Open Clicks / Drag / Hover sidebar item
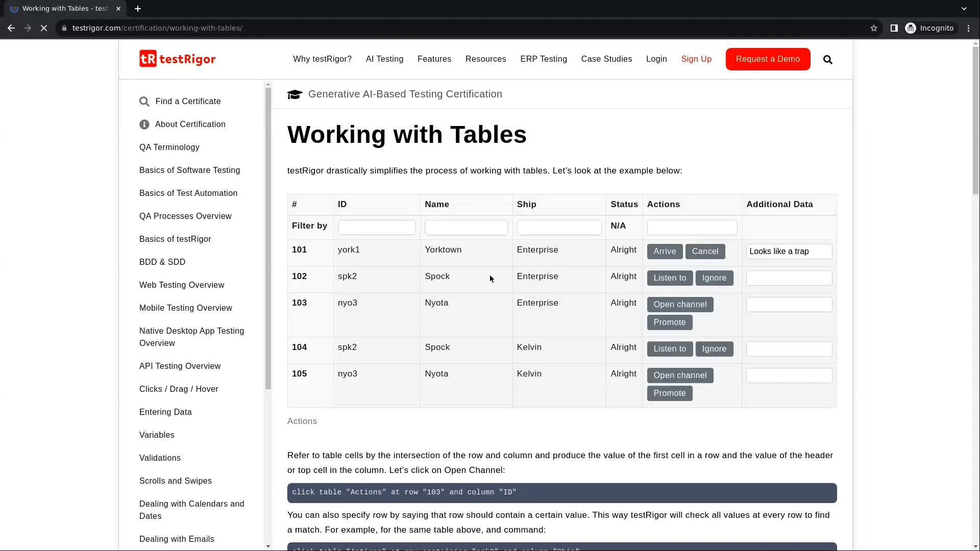The height and width of the screenshot is (551, 980). pos(179,389)
